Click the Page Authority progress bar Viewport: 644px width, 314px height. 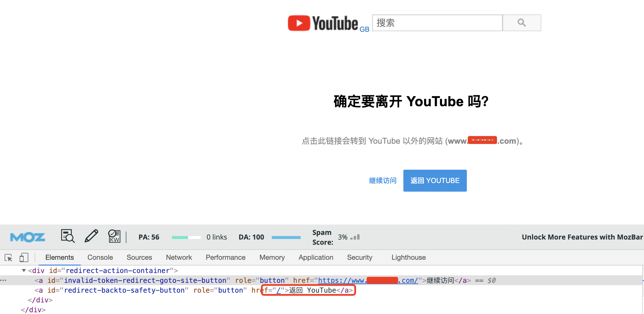click(186, 237)
